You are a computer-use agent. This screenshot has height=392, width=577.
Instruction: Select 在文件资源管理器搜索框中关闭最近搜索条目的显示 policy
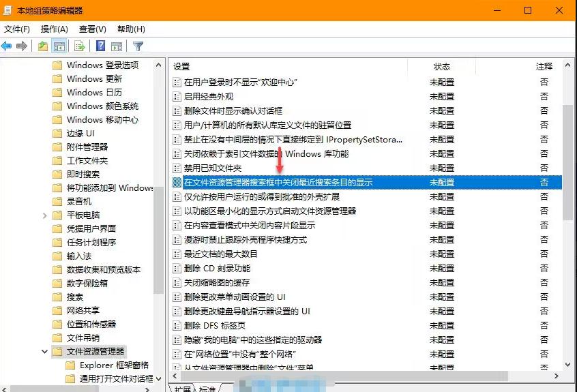tap(278, 183)
